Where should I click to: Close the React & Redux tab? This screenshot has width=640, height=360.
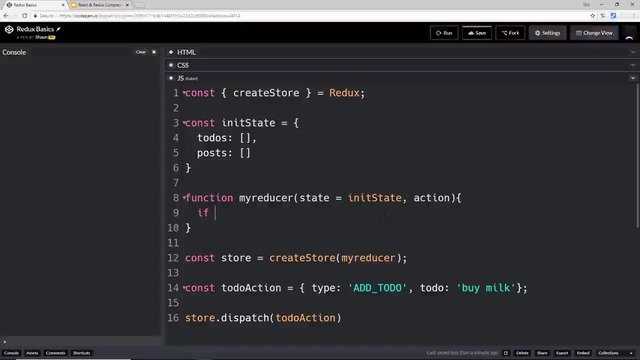[x=127, y=5]
